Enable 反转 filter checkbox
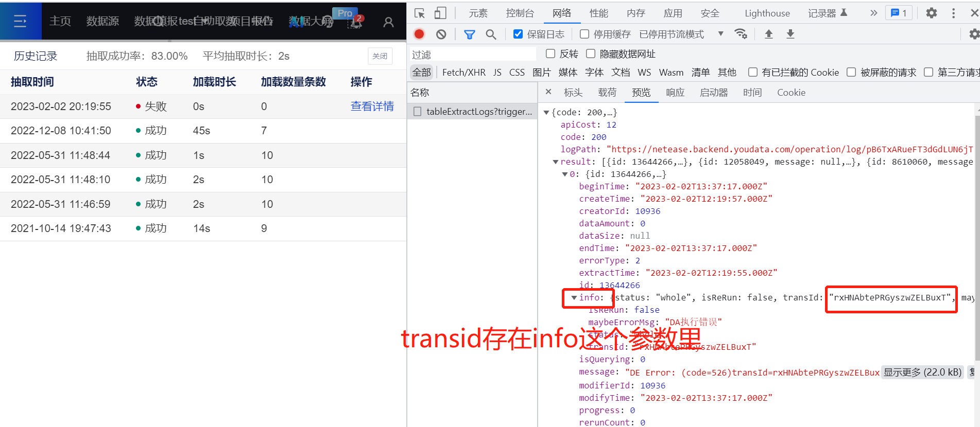Screen dimensions: 980x427 [x=551, y=54]
